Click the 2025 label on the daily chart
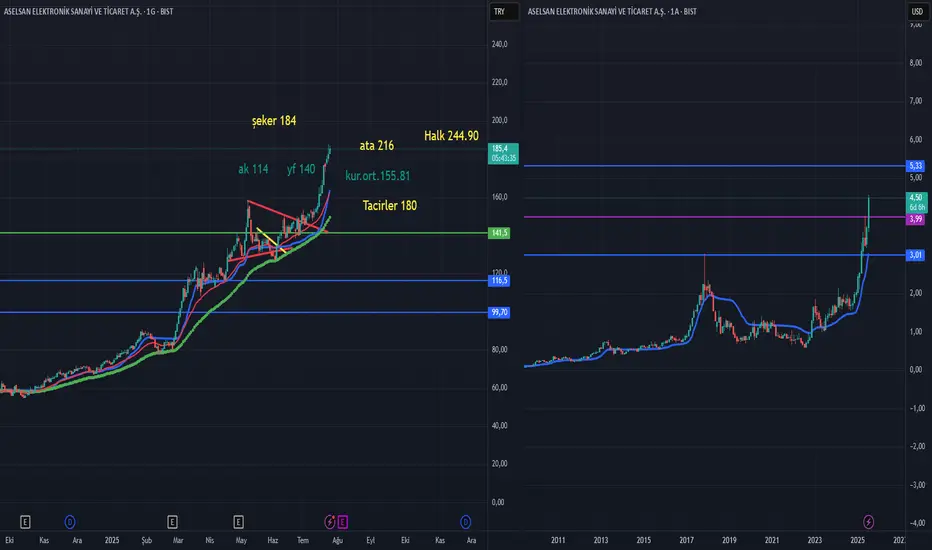This screenshot has height=550, width=932. tap(112, 540)
